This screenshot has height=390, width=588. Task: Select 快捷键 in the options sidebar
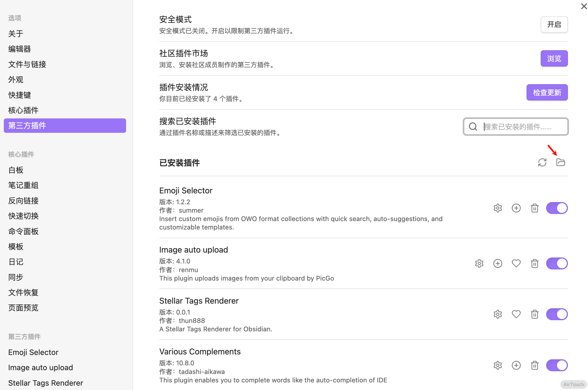20,95
